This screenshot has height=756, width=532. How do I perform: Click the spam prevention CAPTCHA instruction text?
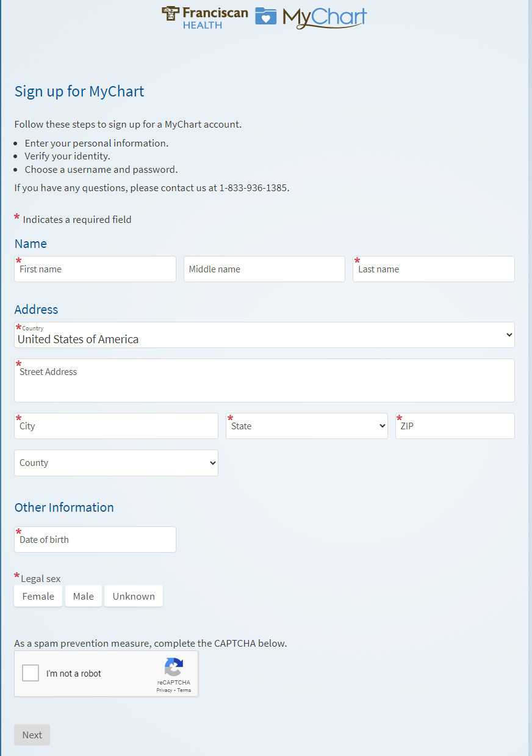(x=151, y=643)
